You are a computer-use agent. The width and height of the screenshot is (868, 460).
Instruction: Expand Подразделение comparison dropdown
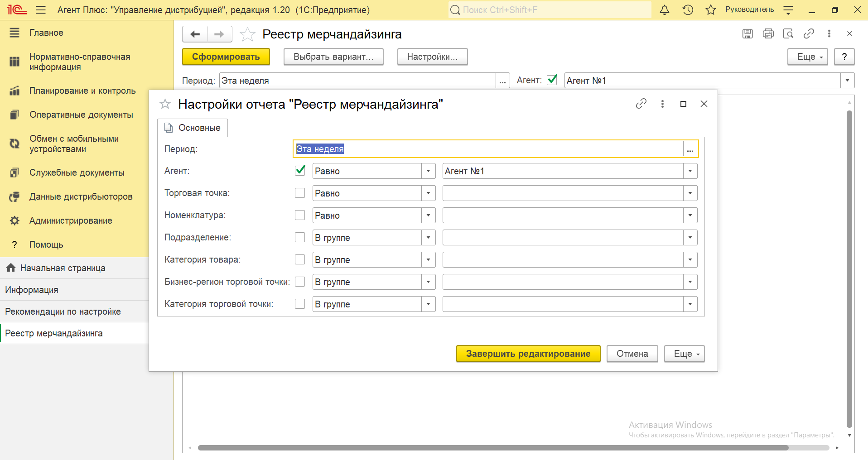[x=428, y=238]
